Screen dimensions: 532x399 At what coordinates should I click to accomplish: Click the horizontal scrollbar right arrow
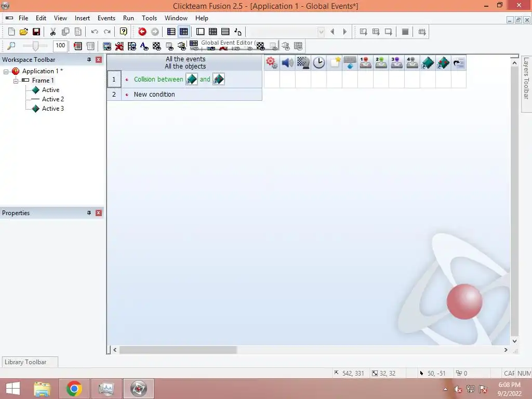click(506, 350)
